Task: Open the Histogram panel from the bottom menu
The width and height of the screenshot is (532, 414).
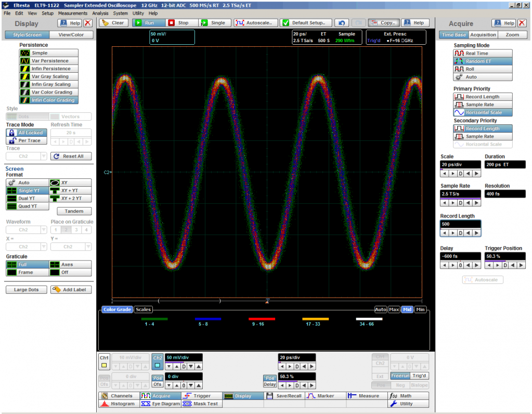Action: [118, 404]
